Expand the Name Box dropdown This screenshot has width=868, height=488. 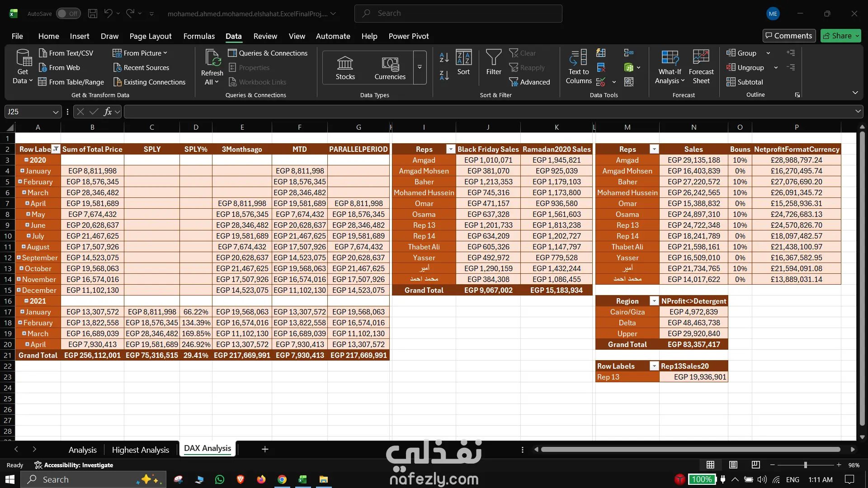55,112
